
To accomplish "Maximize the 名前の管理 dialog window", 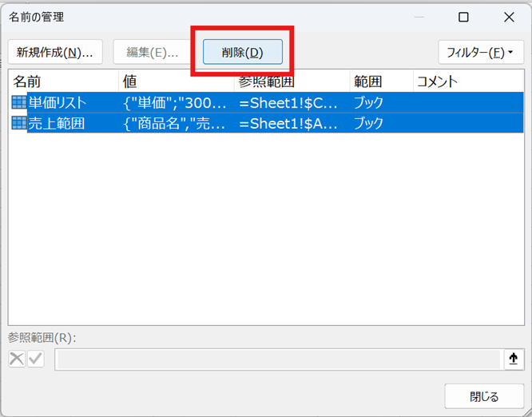I will [463, 17].
